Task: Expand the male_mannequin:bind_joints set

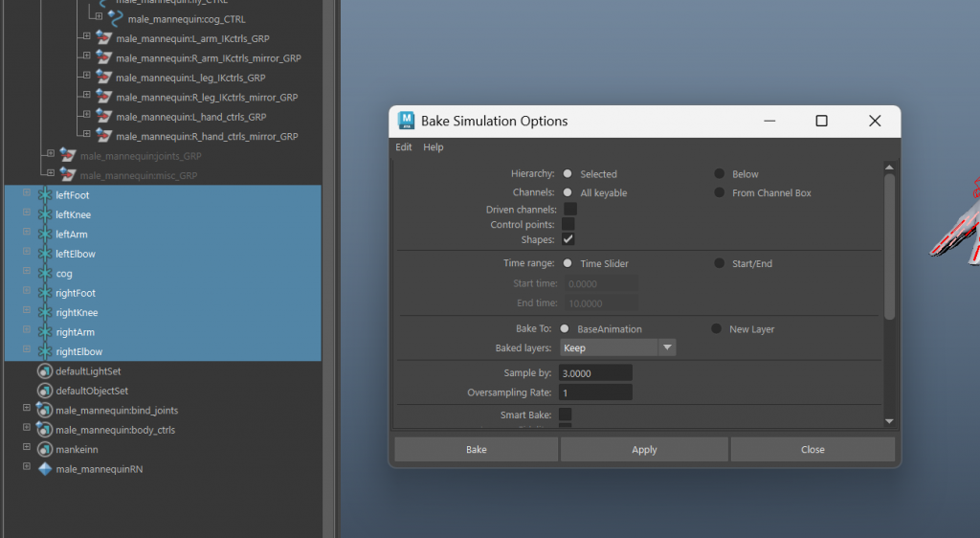Action: [26, 408]
